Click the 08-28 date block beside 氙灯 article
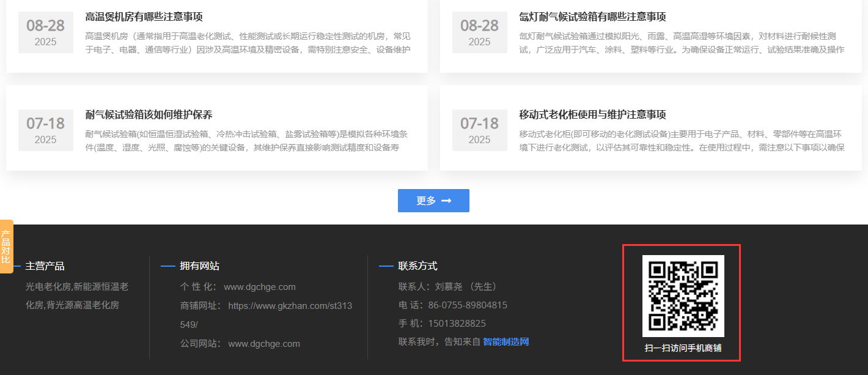Viewport: 868px width, 375px height. point(479,32)
